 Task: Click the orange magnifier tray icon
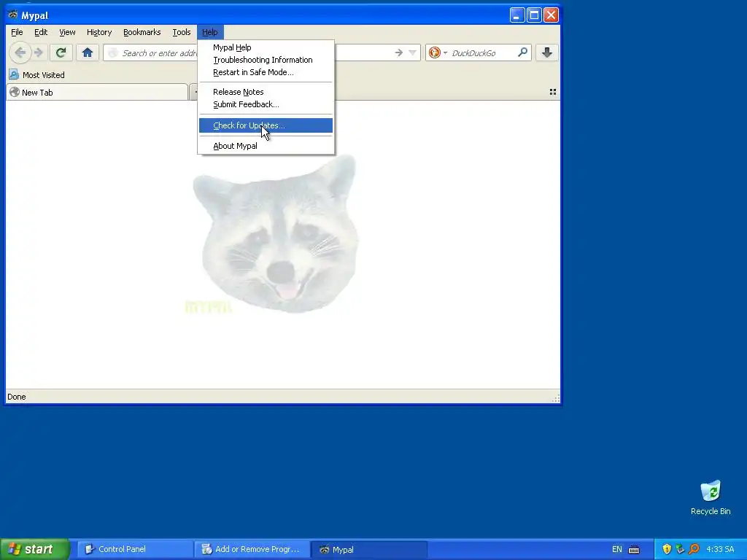coord(694,549)
